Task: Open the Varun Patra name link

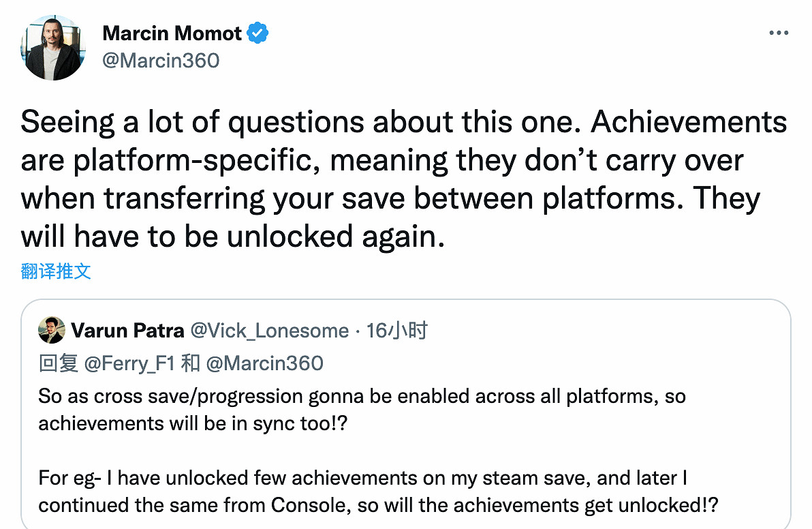Action: 127,331
